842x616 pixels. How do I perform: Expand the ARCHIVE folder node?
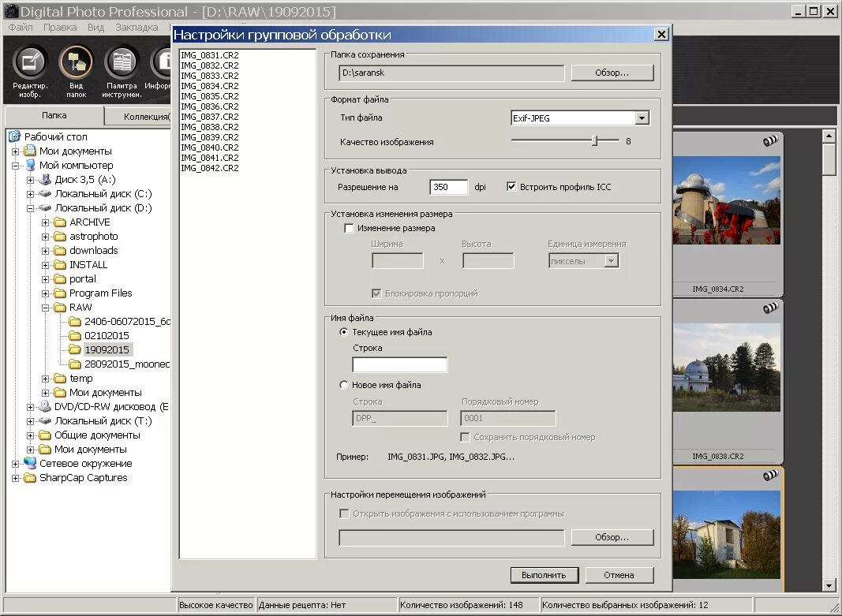46,222
